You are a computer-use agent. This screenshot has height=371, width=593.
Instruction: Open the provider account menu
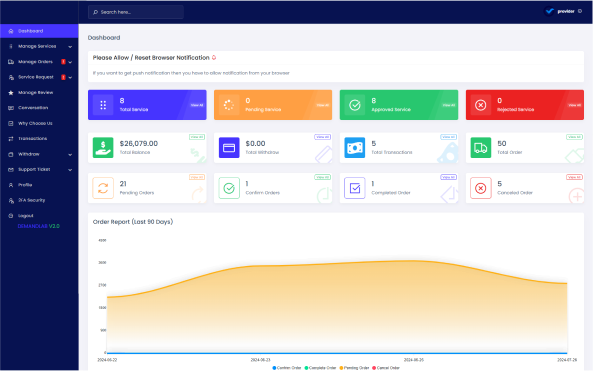click(563, 11)
